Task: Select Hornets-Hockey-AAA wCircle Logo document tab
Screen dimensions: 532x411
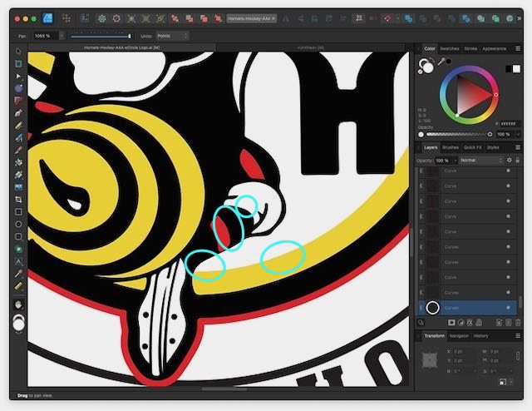Action: [122, 48]
